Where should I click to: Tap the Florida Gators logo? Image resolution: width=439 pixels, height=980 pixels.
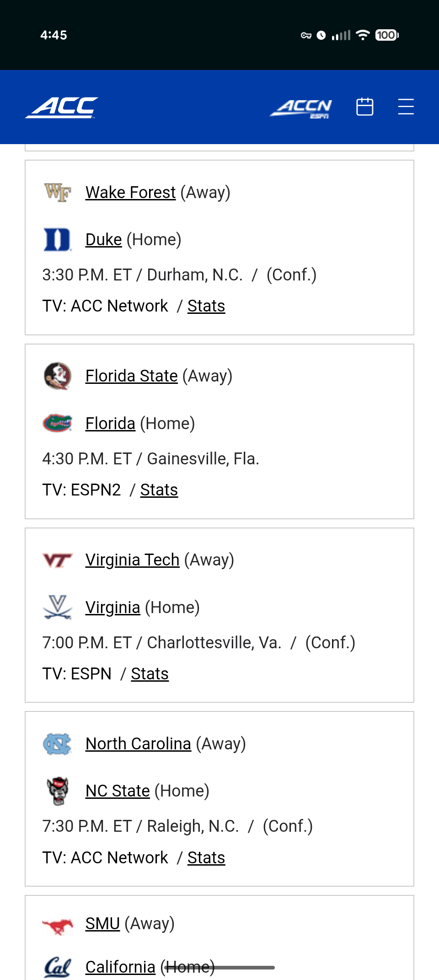pos(58,423)
